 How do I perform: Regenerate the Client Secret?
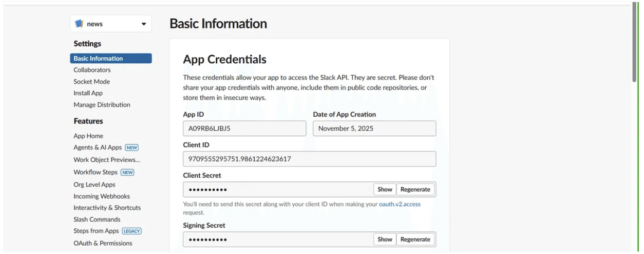point(415,190)
